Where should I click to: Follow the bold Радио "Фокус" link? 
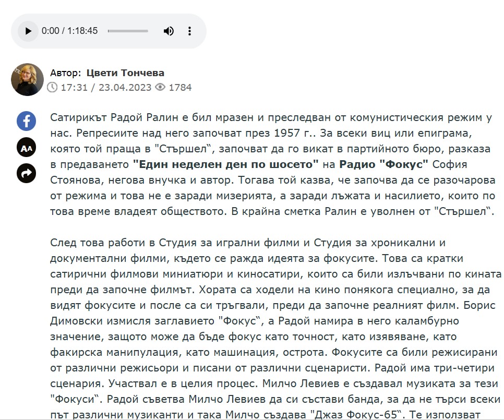tap(383, 164)
